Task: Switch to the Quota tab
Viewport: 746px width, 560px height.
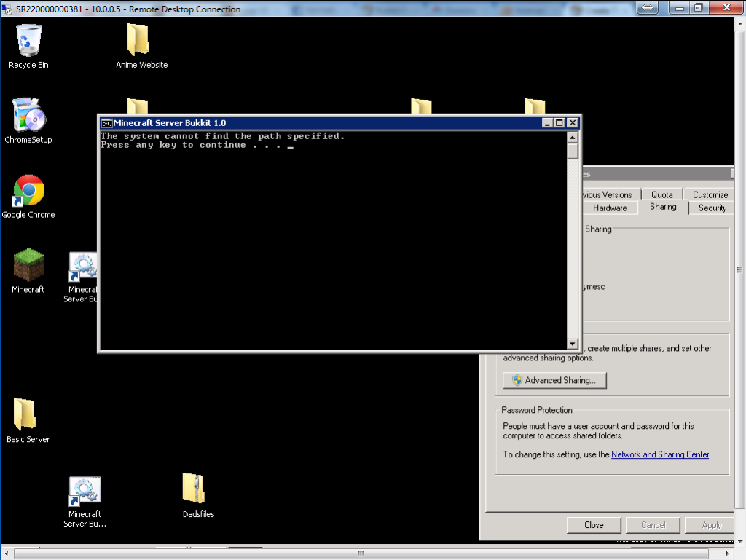Action: 661,194
